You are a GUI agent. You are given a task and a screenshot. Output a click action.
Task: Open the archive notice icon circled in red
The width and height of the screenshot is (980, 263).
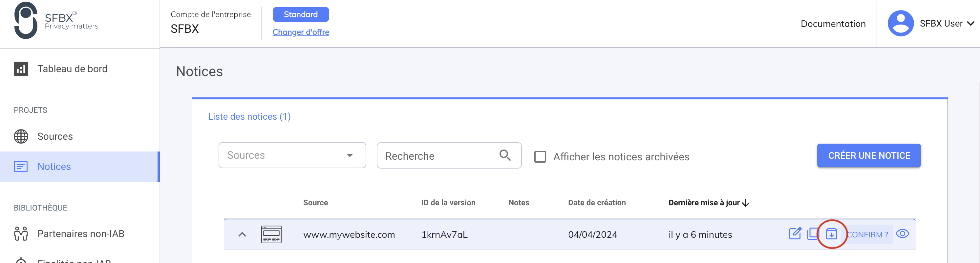tap(832, 234)
